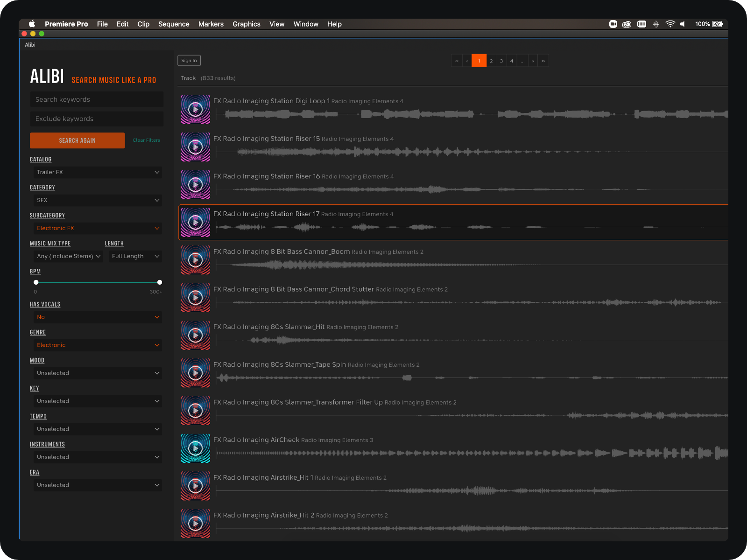
Task: Open the Clip menu
Action: [x=143, y=24]
